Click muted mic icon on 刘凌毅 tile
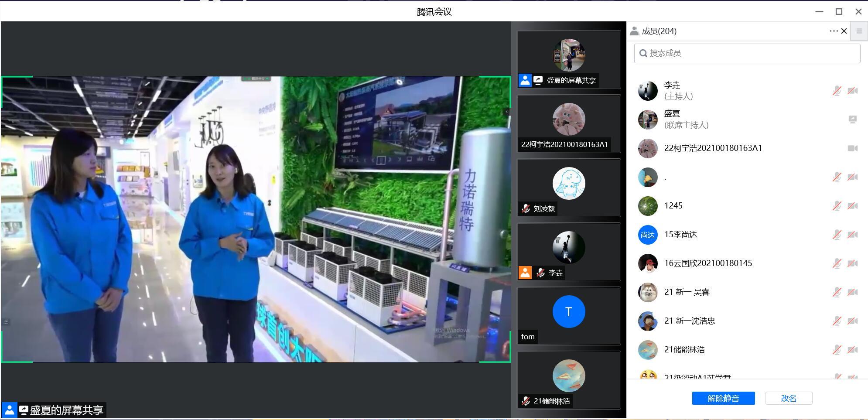The image size is (868, 420). click(526, 208)
